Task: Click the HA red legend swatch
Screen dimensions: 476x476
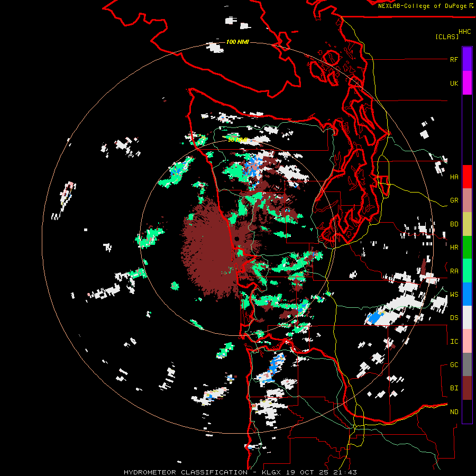Action: click(467, 177)
